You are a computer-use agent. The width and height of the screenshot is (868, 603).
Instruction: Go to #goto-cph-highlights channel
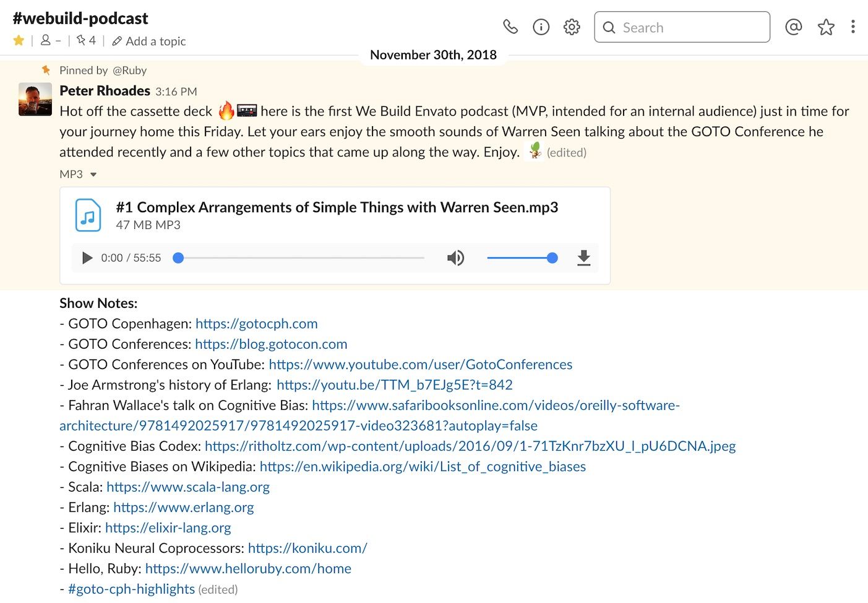click(x=131, y=589)
